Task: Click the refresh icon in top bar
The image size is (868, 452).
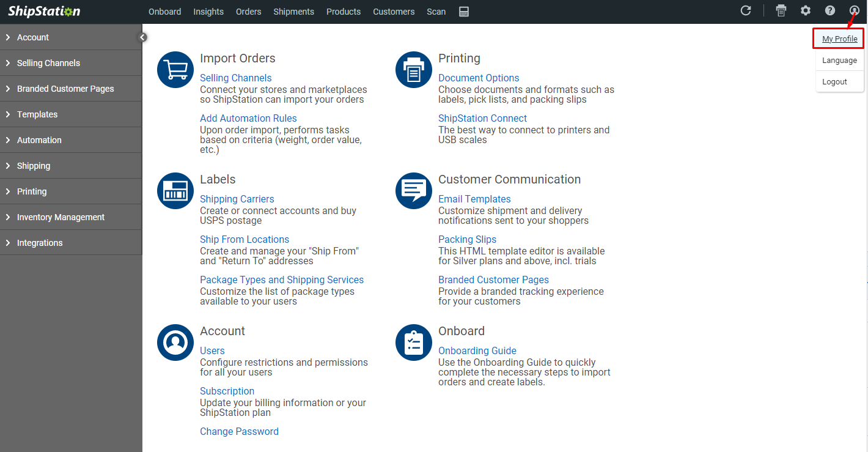Action: [x=745, y=10]
